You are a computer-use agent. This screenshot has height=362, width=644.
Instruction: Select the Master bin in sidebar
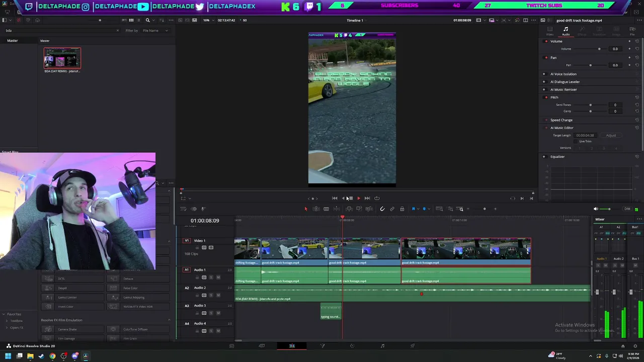click(x=13, y=41)
